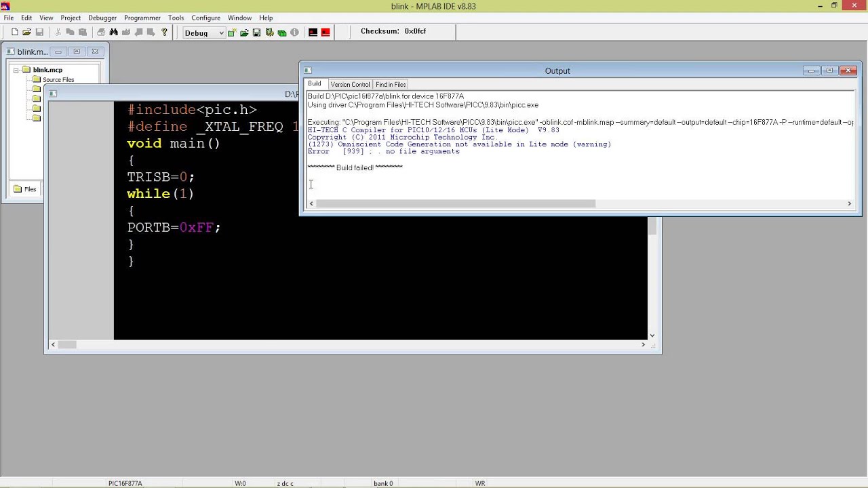Image resolution: width=868 pixels, height=488 pixels.
Task: Open the Project menu
Action: tap(71, 18)
